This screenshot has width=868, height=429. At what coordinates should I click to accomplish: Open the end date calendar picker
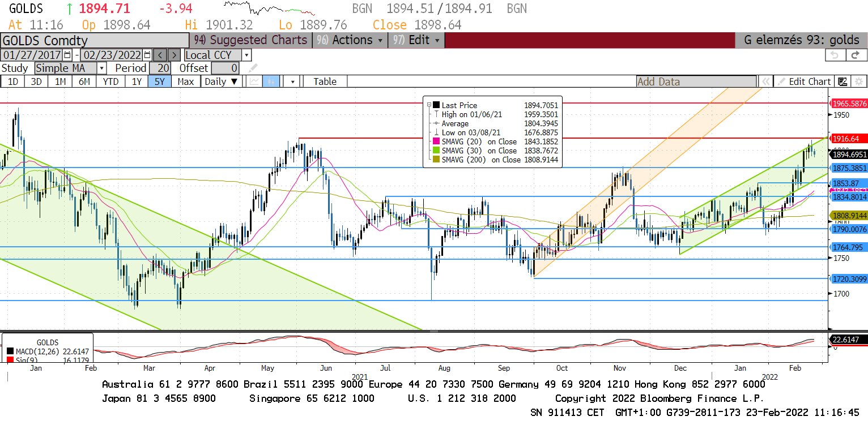click(147, 55)
